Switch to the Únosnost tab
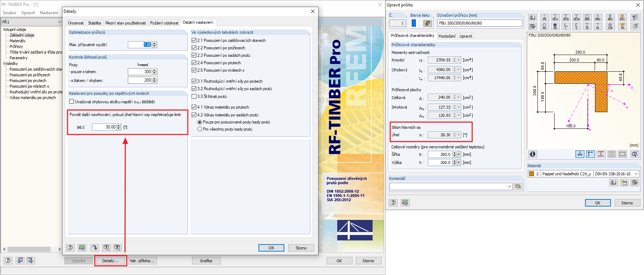 tap(76, 23)
